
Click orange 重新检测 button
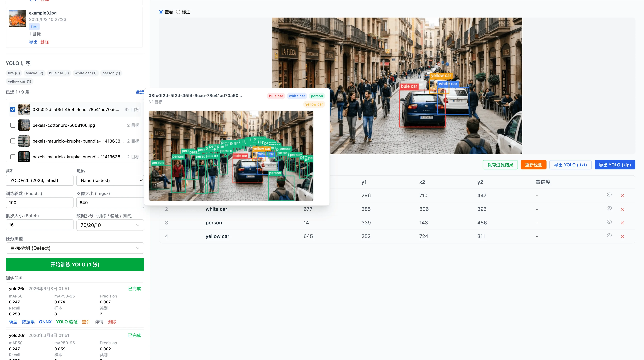tap(533, 165)
